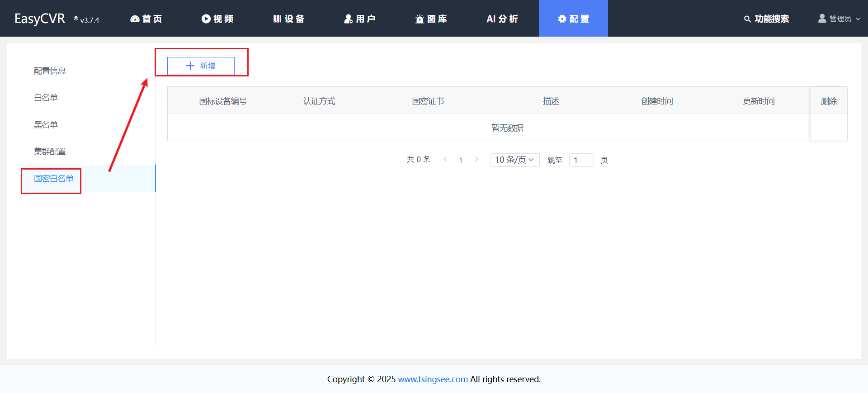
Task: Open the AI 分析 menu
Action: coord(502,19)
